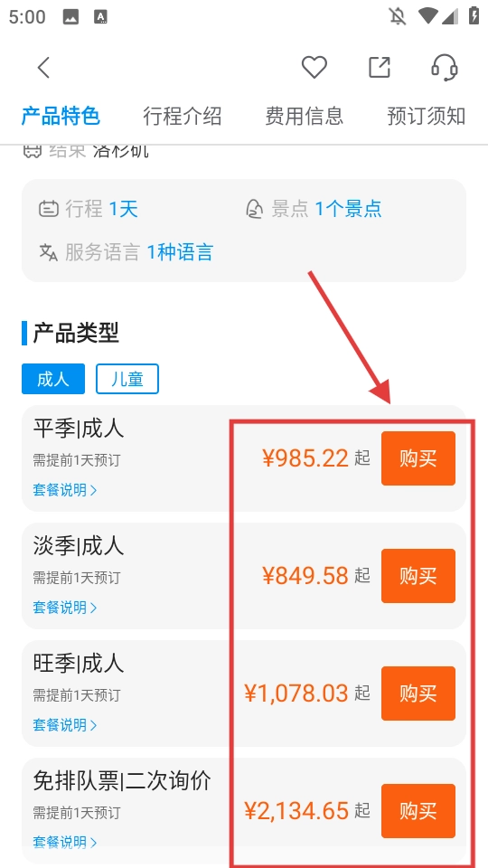Tap the attractions icon beside 景点
This screenshot has height=868, width=488.
254,209
